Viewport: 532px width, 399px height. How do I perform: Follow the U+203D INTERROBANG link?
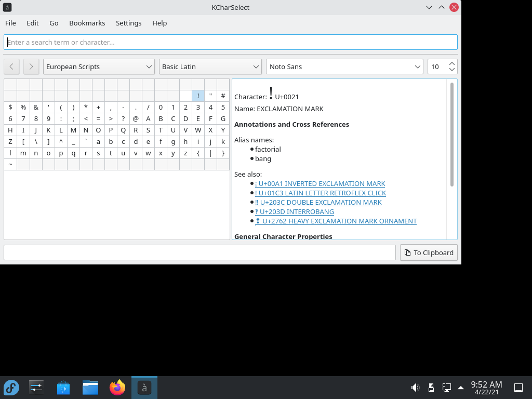click(295, 212)
